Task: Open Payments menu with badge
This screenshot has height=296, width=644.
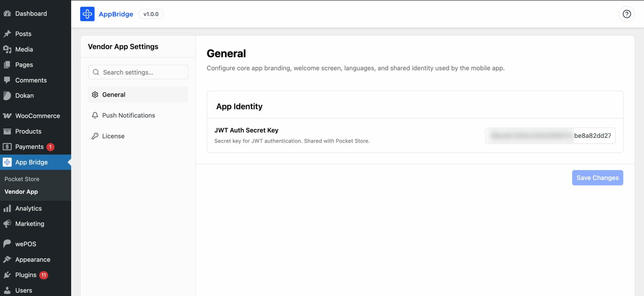Action: coord(36,147)
